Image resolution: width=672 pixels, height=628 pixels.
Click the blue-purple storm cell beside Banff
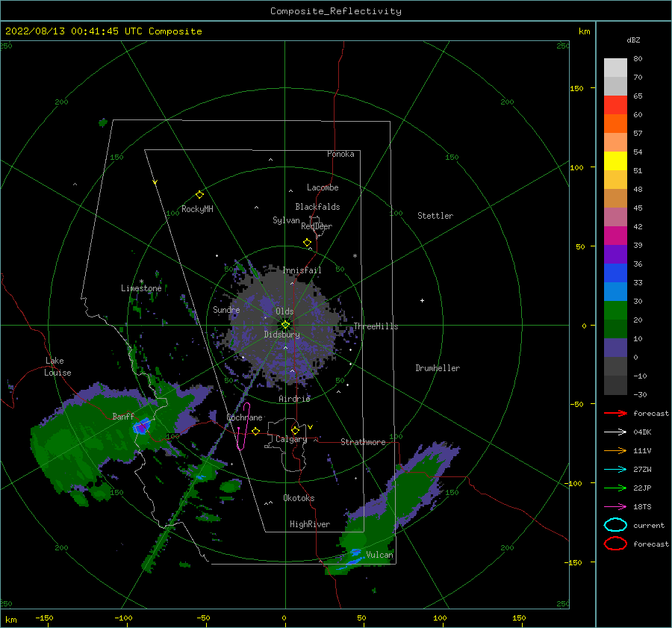pos(141,426)
